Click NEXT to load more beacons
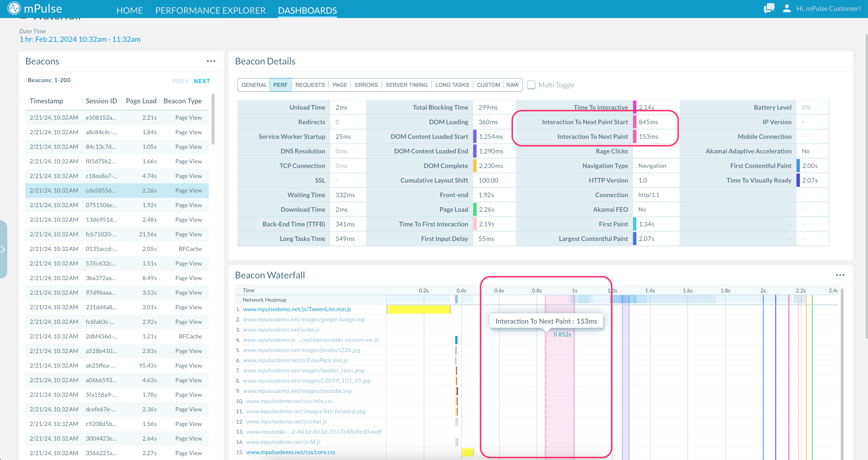 click(201, 81)
